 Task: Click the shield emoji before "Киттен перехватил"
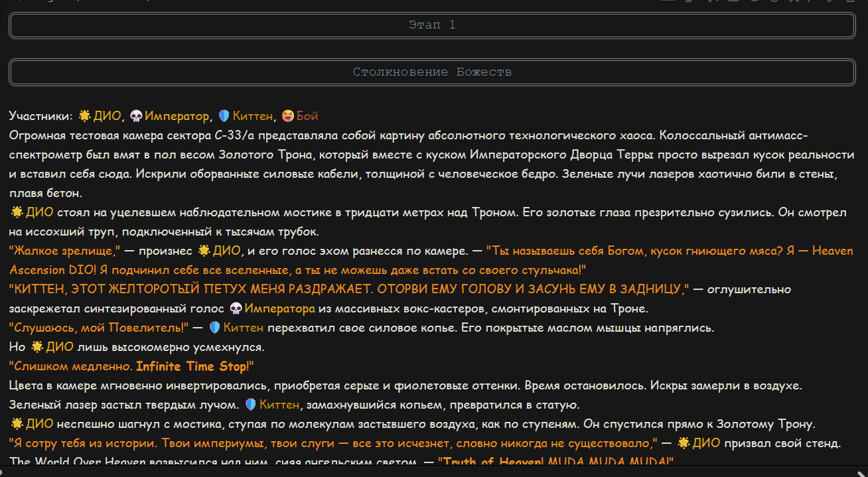(214, 328)
